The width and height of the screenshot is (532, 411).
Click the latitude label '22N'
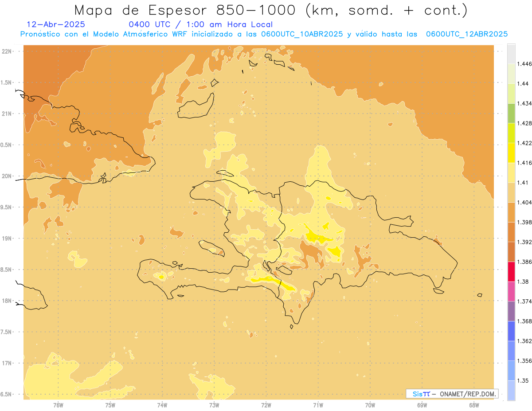point(8,51)
